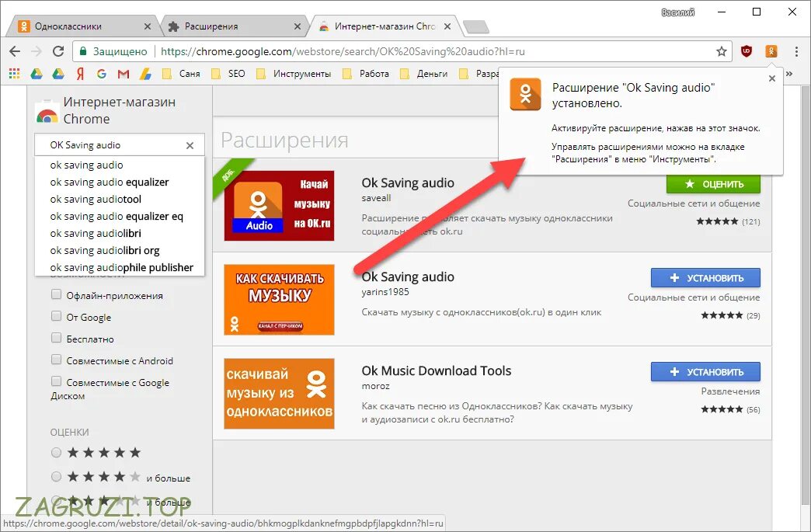Open the Chrome three-dot menu
Screen dimensions: 811x532
click(x=796, y=51)
